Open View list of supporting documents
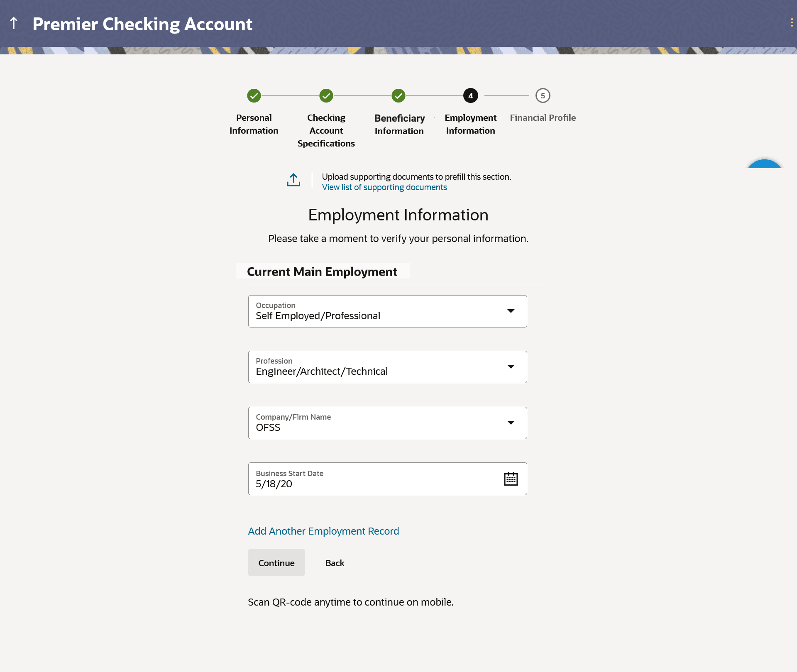The height and width of the screenshot is (672, 797). pyautogui.click(x=384, y=187)
